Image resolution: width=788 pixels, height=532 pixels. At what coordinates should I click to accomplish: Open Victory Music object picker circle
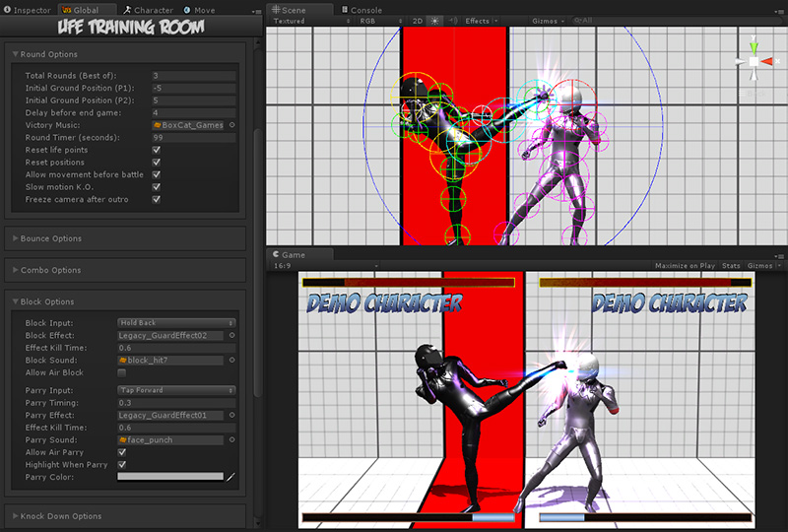tap(231, 125)
